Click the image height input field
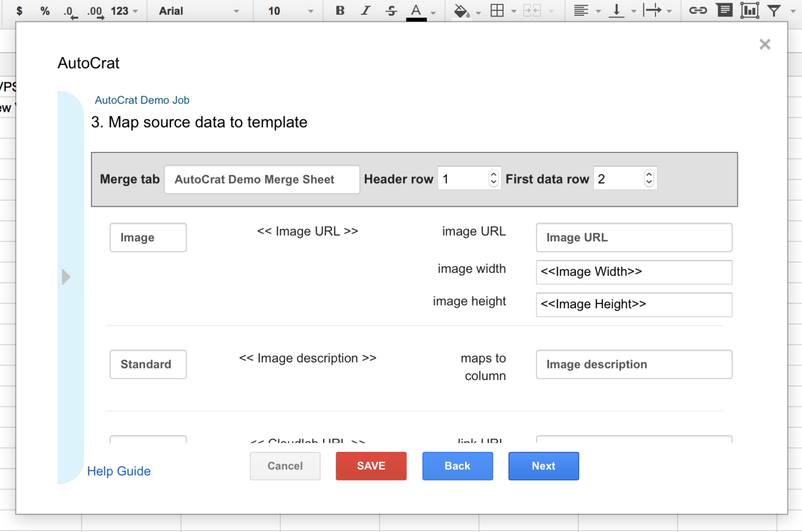802x532 pixels. pyautogui.click(x=634, y=304)
